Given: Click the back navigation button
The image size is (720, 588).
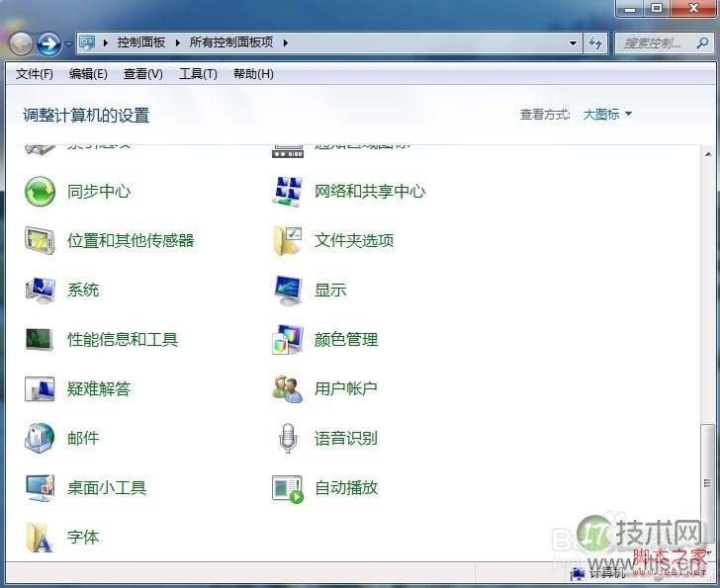Looking at the screenshot, I should click(x=21, y=43).
